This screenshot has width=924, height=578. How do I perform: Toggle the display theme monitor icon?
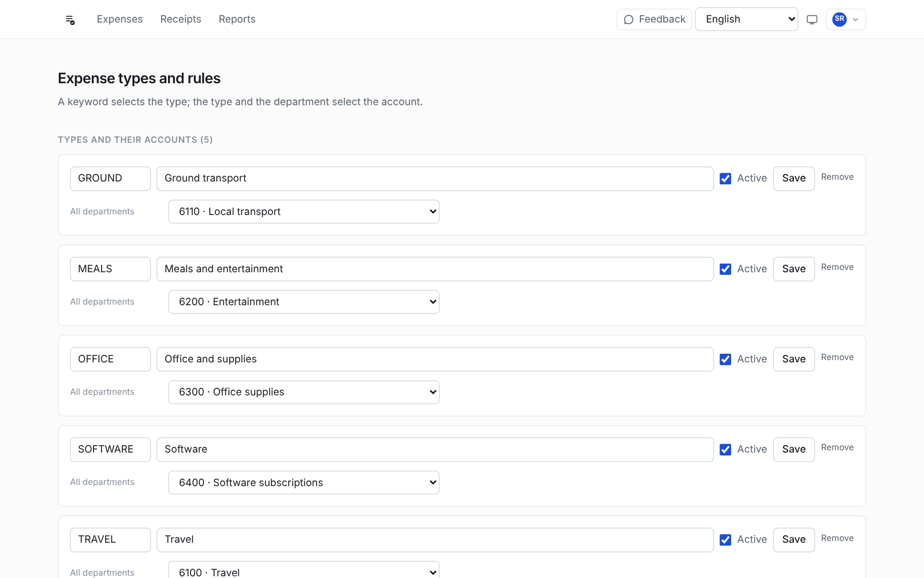[x=812, y=20]
